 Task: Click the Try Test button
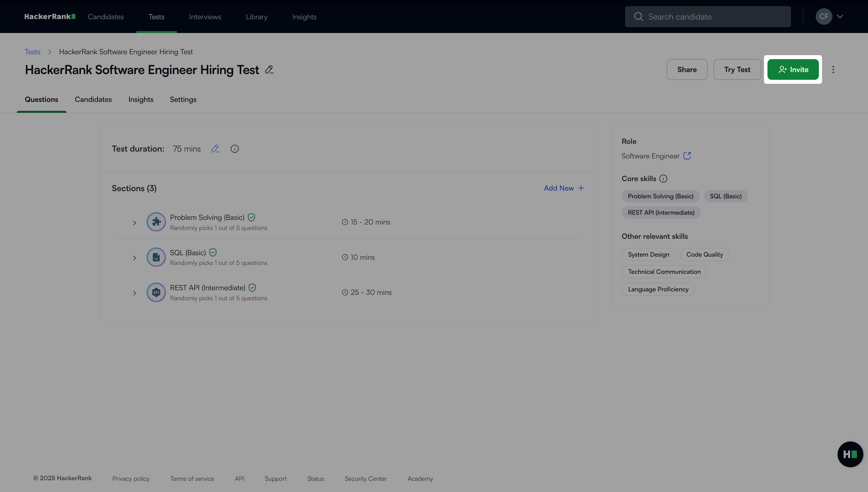point(737,70)
